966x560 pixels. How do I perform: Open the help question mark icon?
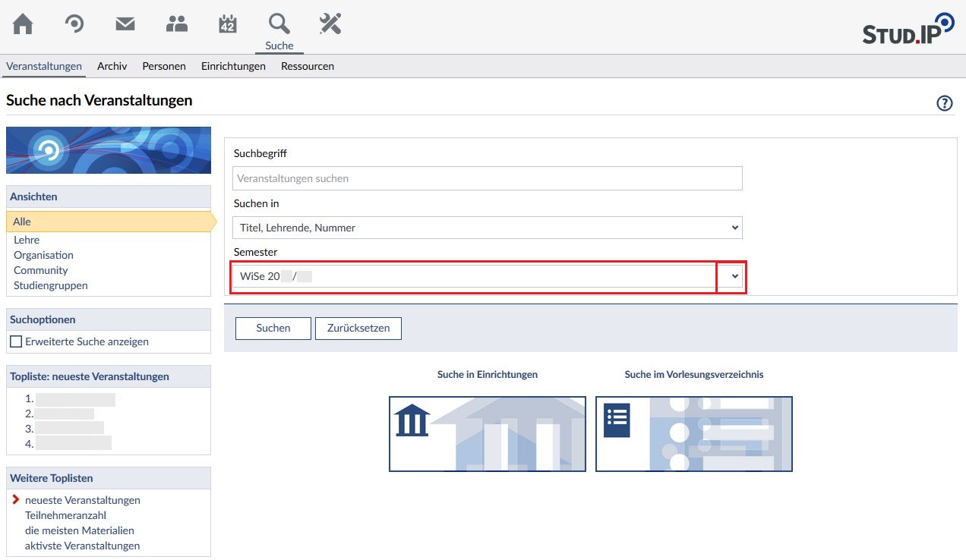(x=944, y=103)
